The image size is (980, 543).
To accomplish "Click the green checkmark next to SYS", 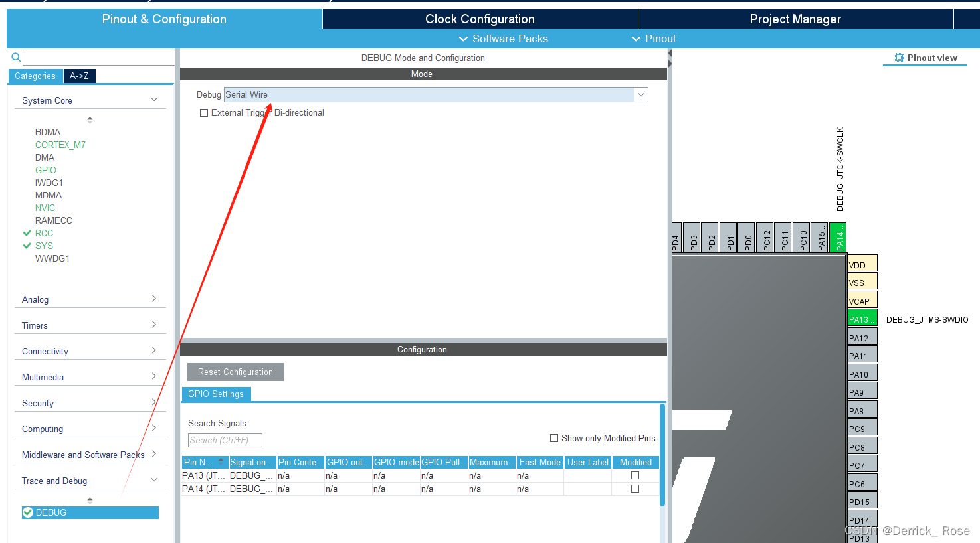I will pos(27,246).
